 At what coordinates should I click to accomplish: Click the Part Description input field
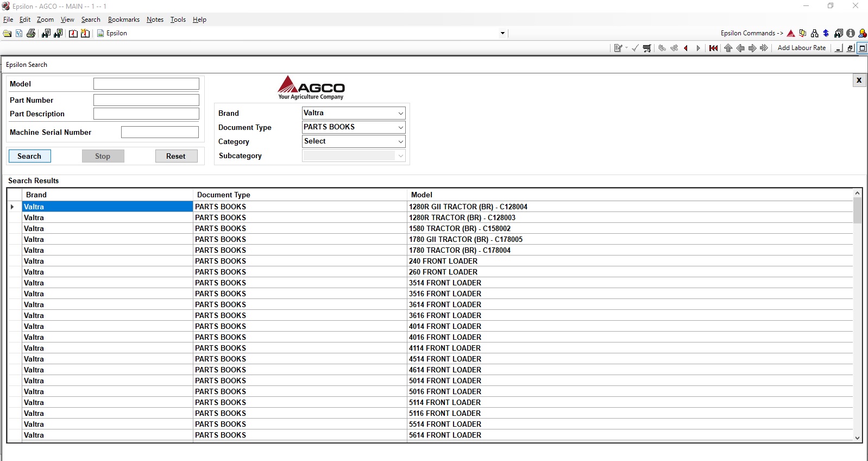point(146,114)
